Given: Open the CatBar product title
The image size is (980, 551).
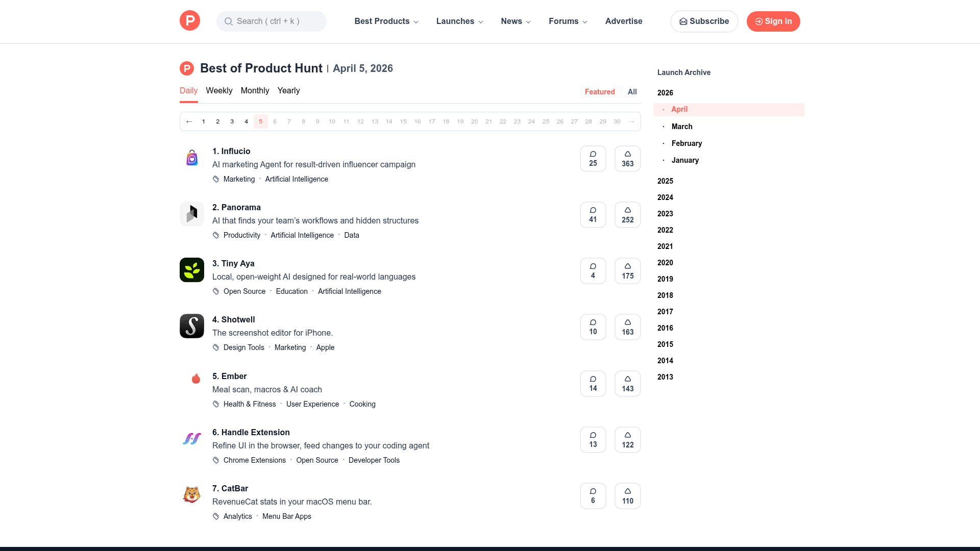Looking at the screenshot, I should coord(230,489).
